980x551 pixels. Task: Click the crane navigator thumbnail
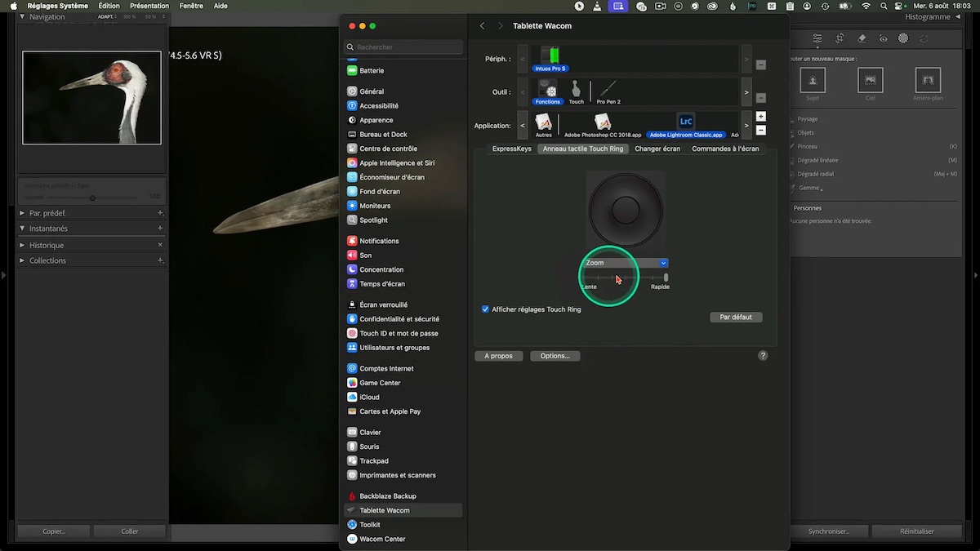click(91, 98)
